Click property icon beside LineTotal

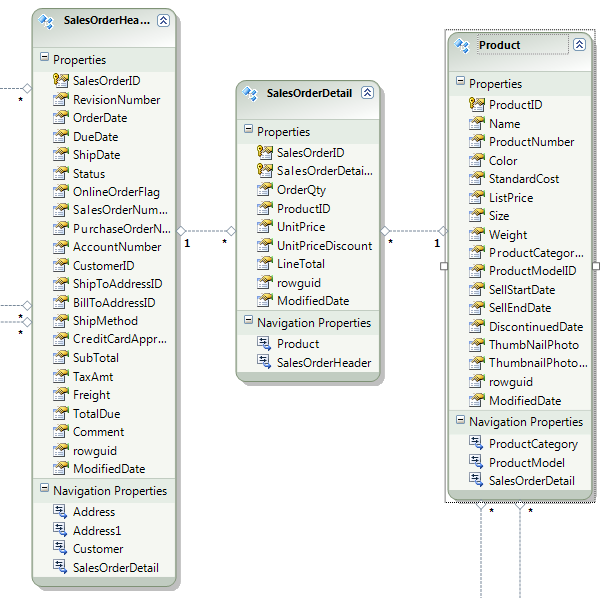pyautogui.click(x=264, y=263)
